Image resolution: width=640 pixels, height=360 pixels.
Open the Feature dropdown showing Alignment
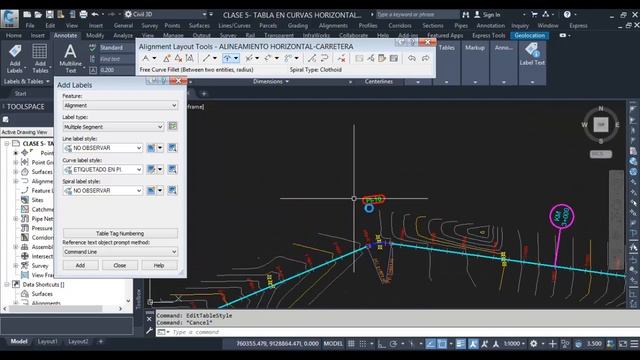[120, 105]
